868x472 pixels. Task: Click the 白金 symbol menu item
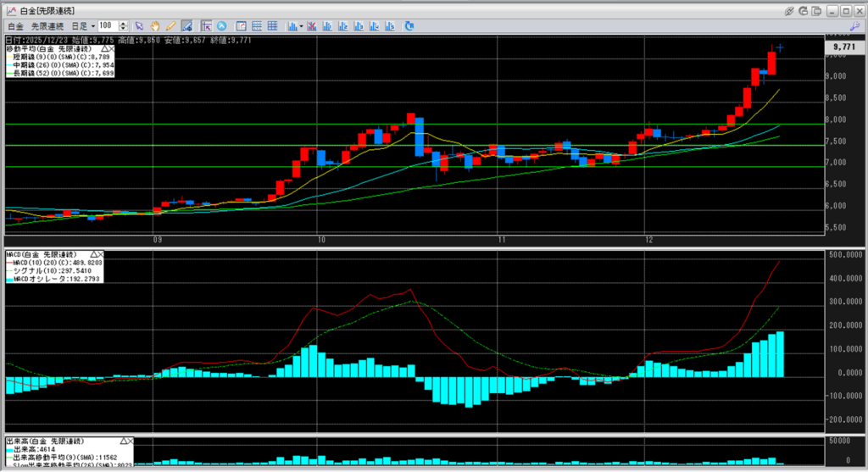coord(14,26)
